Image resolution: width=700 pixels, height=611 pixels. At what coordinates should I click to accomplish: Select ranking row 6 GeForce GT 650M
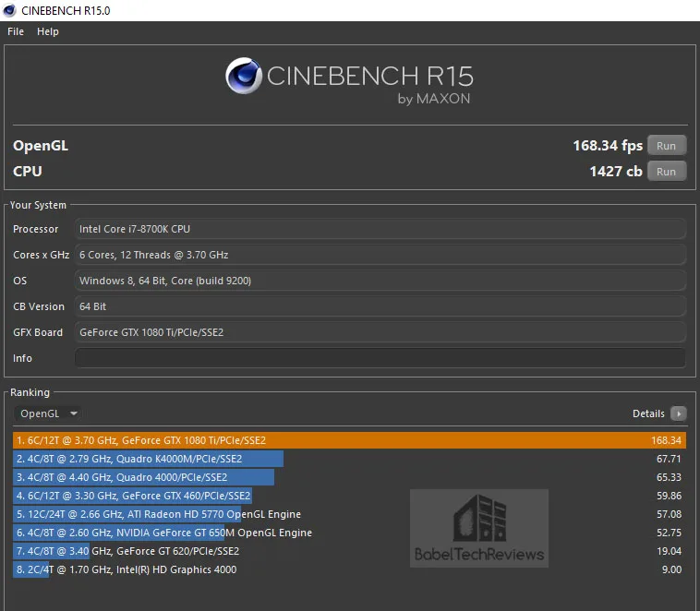tap(349, 533)
